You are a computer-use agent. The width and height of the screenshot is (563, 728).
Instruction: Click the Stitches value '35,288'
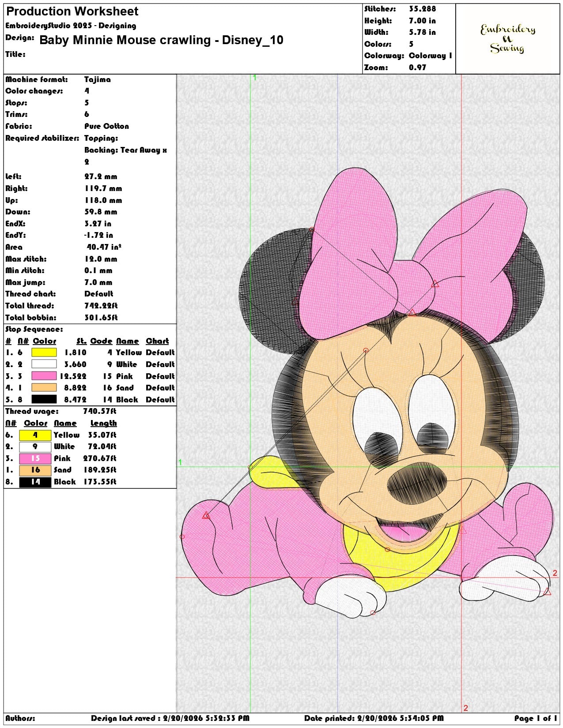[x=423, y=9]
